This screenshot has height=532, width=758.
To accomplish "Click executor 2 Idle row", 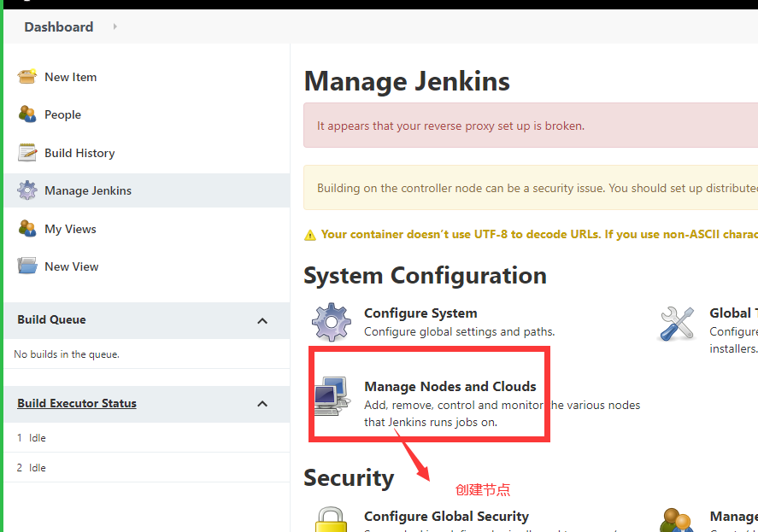I will (147, 468).
